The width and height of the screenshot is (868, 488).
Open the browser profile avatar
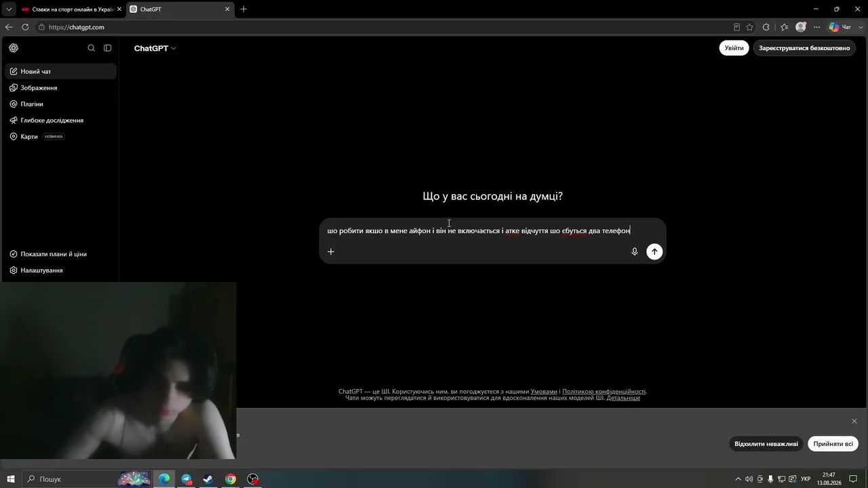click(801, 27)
